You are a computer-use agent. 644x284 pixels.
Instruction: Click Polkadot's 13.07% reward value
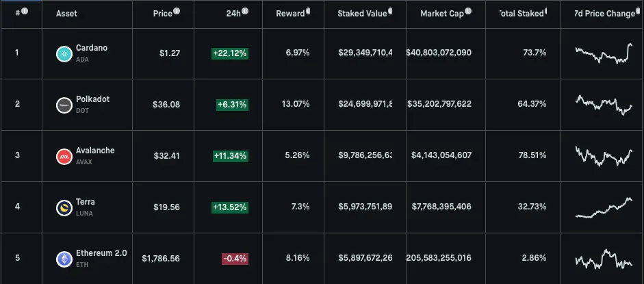[296, 105]
